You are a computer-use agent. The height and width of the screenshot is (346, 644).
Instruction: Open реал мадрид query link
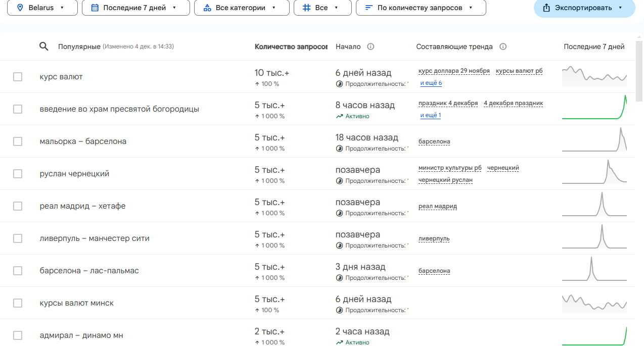pyautogui.click(x=438, y=206)
